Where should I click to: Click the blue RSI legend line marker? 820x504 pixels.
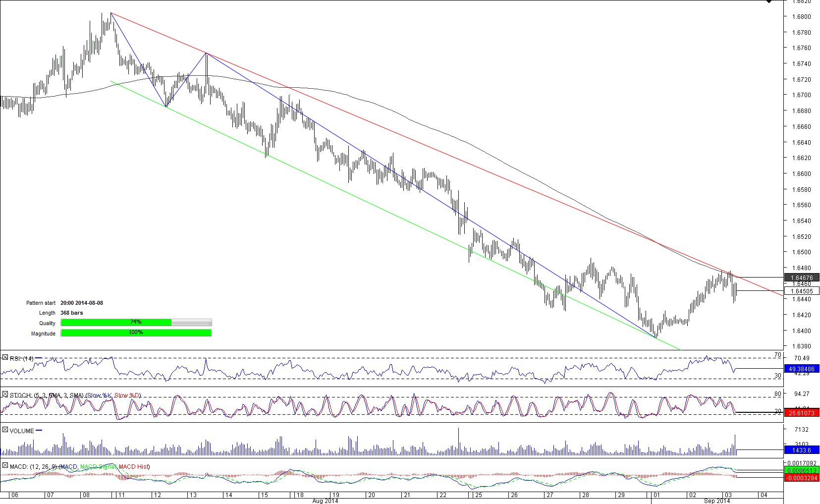point(39,358)
